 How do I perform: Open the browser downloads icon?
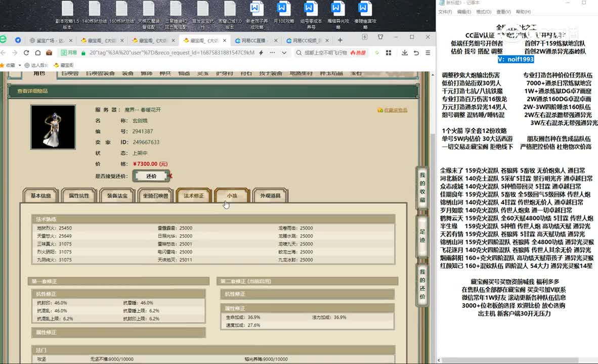coord(405,53)
